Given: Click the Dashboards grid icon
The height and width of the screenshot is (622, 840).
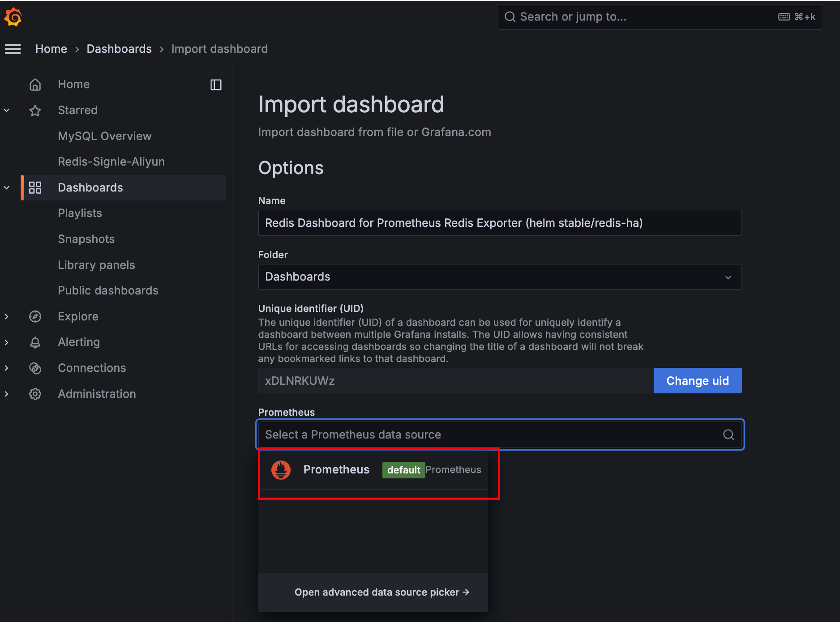Looking at the screenshot, I should [35, 187].
